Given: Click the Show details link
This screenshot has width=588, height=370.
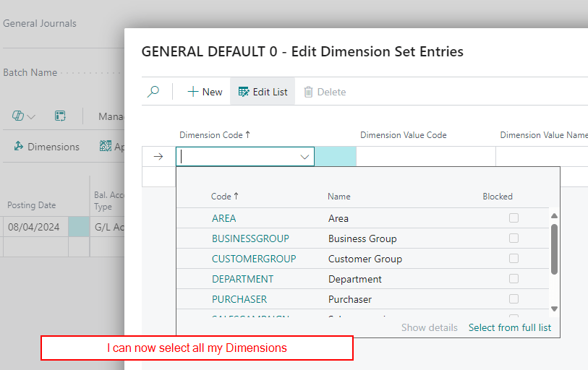Looking at the screenshot, I should (x=429, y=327).
